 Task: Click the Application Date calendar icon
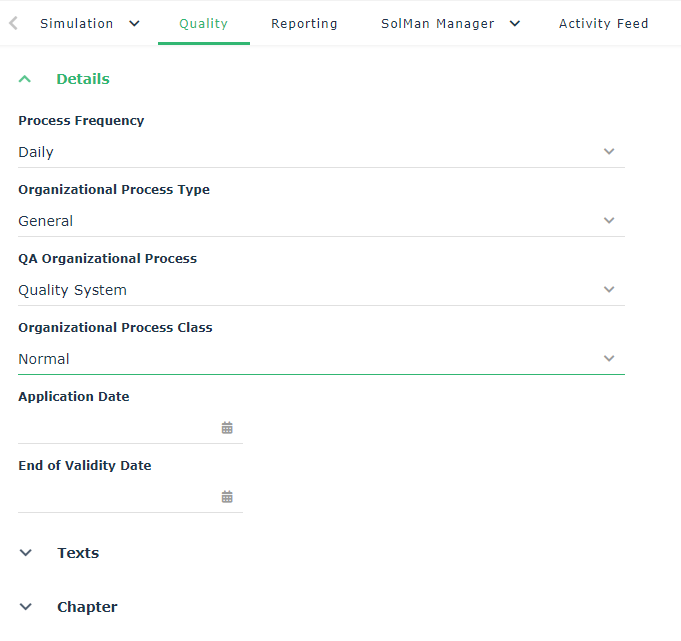227,428
